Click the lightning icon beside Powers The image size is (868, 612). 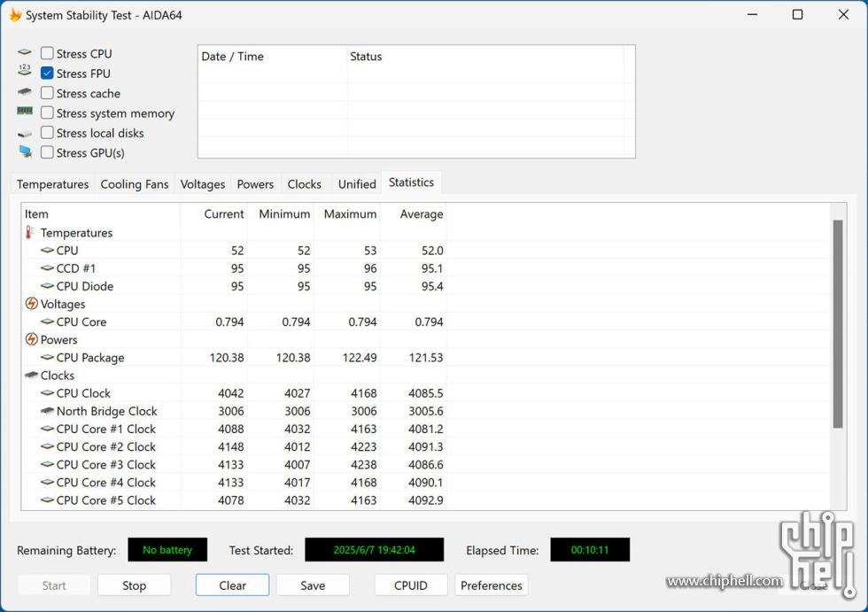(x=32, y=339)
